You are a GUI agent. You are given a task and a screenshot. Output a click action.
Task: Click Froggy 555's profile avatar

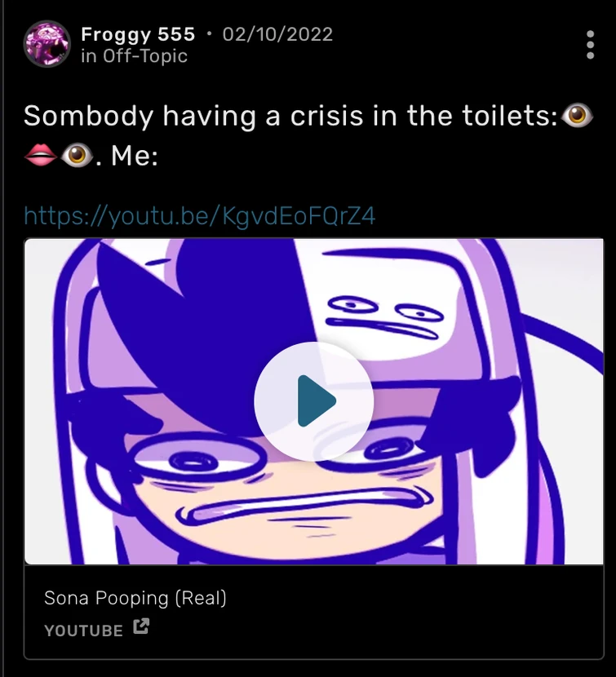[47, 45]
